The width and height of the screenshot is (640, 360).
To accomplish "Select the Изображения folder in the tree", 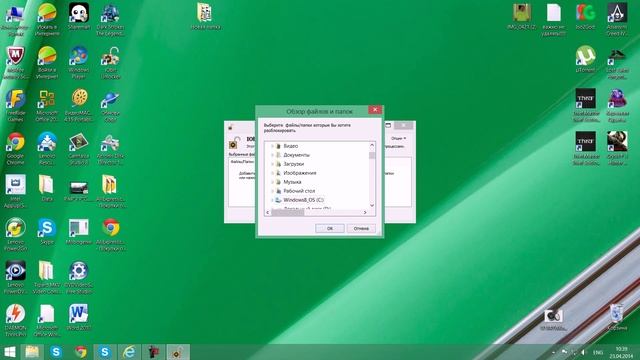I will [300, 173].
